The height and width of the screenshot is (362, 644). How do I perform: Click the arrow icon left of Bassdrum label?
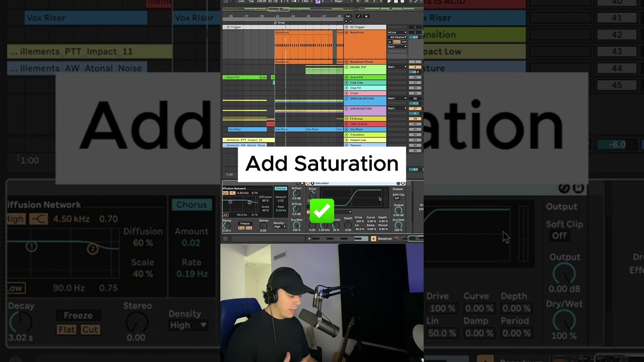373,238
